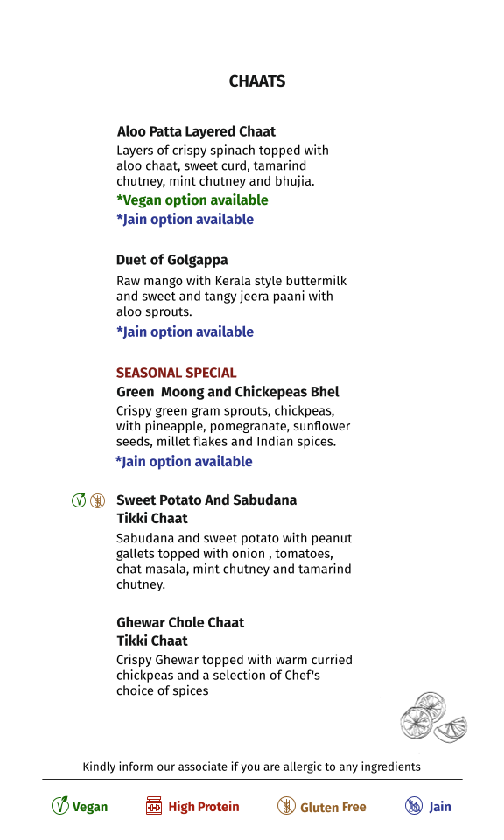
Task: Click the Jain icon in legend
Action: coord(414,805)
